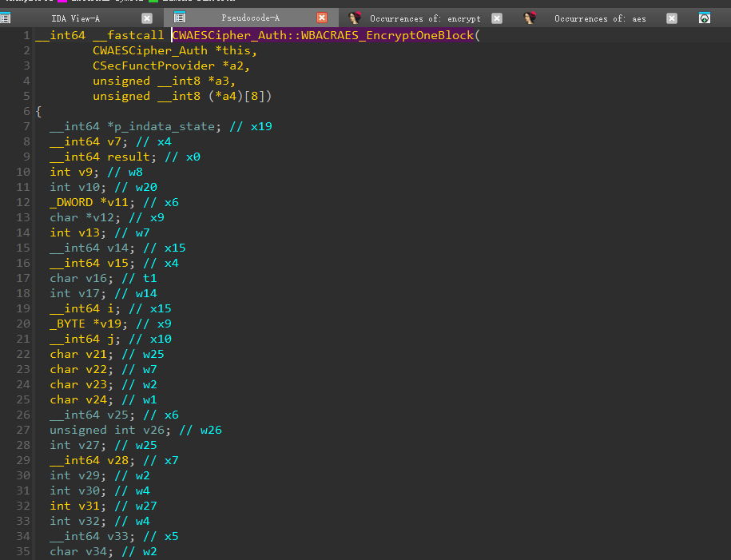
Task: Click the partially visible rightmost tab icon
Action: [x=705, y=18]
